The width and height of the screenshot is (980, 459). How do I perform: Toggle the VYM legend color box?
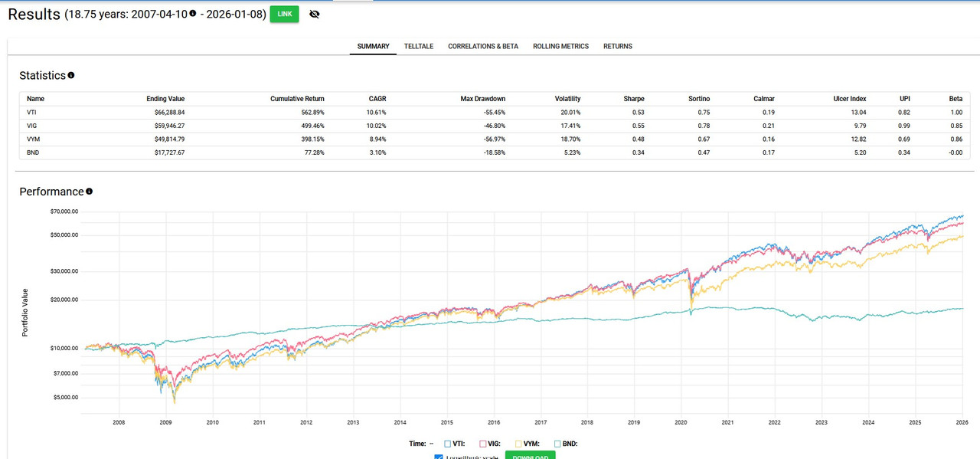pos(519,444)
